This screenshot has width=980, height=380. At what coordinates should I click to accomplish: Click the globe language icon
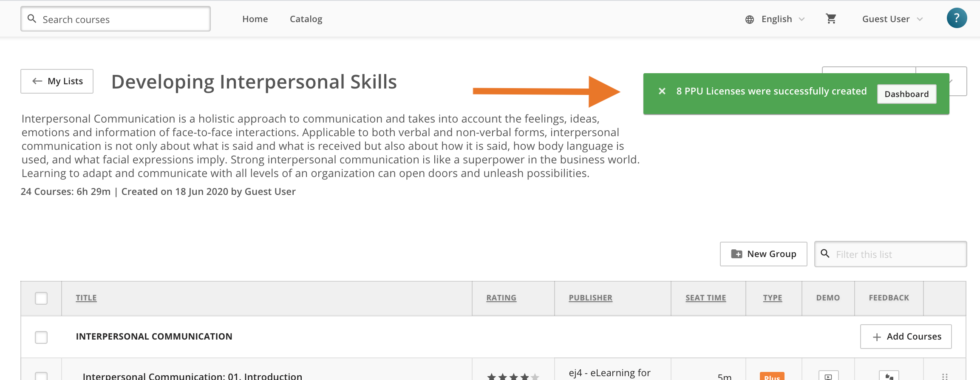click(x=750, y=20)
